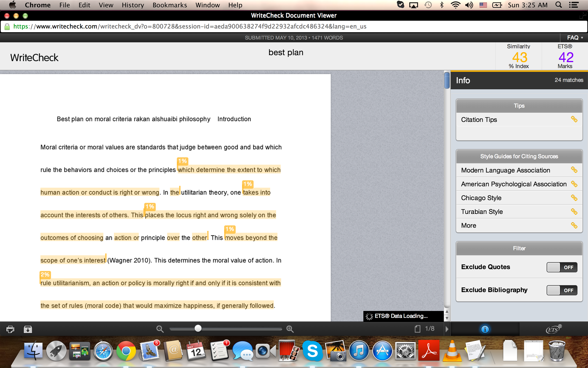
Task: Print the document using the printer icon
Action: coord(10,329)
